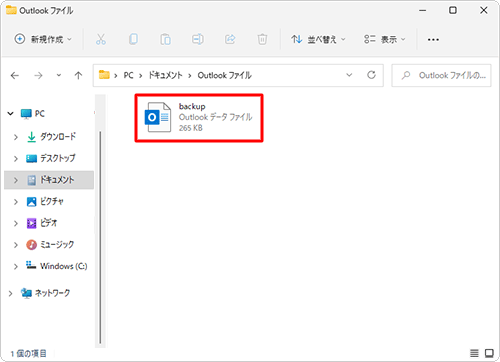Click the folder icon in address bar

pyautogui.click(x=104, y=75)
